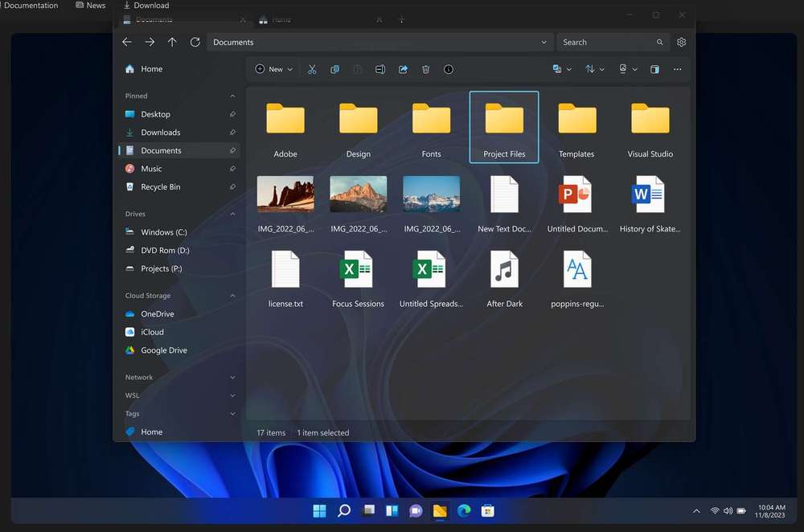
Task: Open Properties via the info icon
Action: click(449, 69)
